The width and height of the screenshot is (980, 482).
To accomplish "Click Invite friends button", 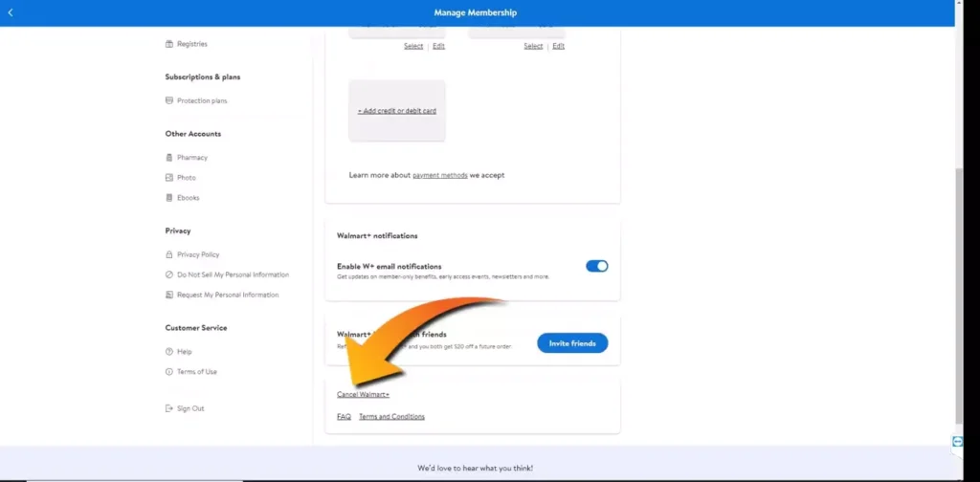I will click(572, 342).
